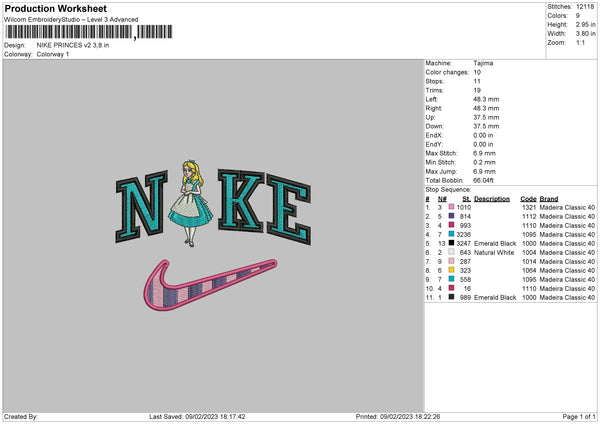Image resolution: width=600 pixels, height=424 pixels.
Task: Click the Trims value 19
Action: pyautogui.click(x=477, y=90)
